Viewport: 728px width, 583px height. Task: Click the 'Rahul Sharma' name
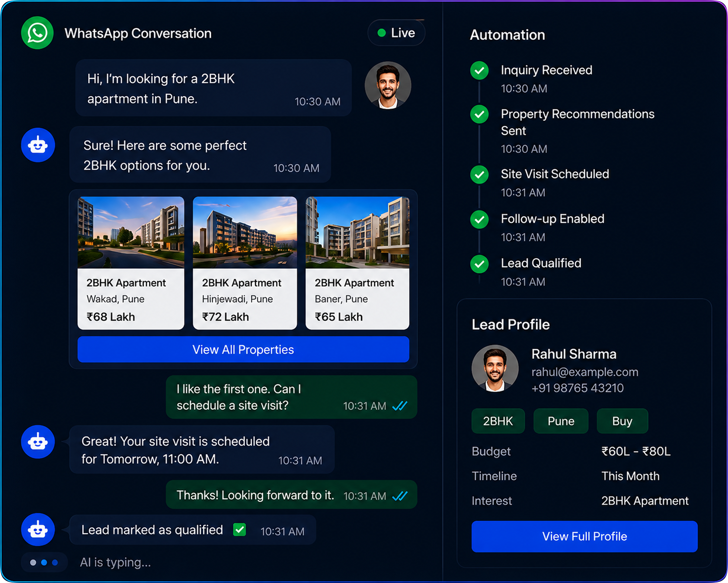pyautogui.click(x=574, y=354)
